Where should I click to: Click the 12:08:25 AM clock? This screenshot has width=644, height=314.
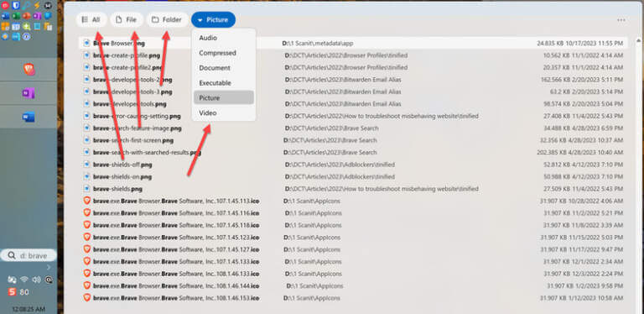(29, 309)
